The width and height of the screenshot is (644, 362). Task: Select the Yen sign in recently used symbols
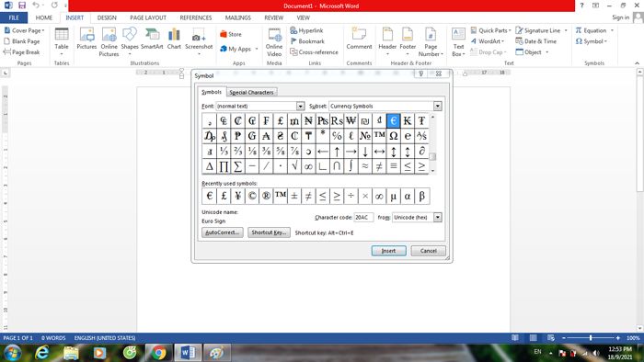[x=237, y=196]
